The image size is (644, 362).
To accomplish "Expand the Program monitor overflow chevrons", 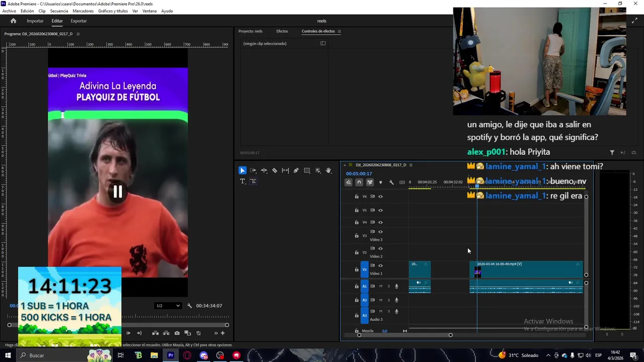I will 216,333.
